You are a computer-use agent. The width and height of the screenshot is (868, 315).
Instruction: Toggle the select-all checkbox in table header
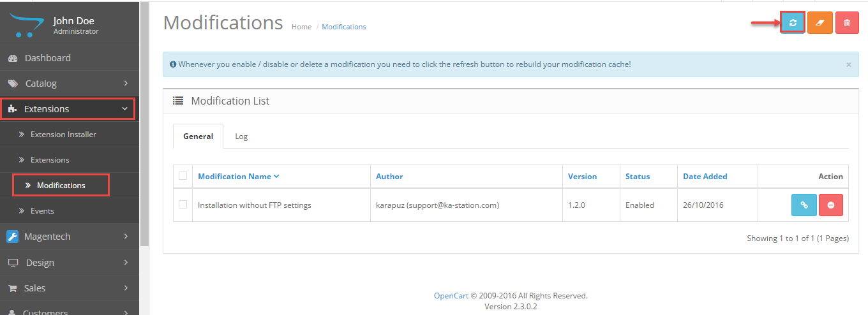pos(183,176)
